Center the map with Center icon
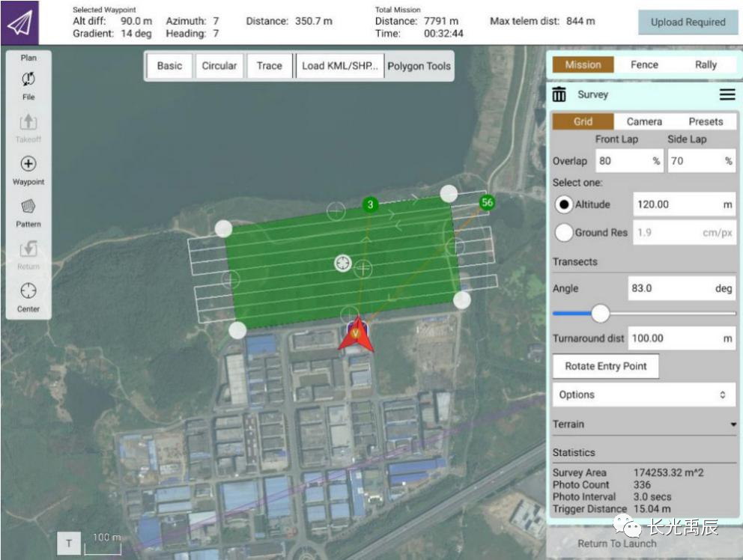743x560 pixels. [28, 291]
